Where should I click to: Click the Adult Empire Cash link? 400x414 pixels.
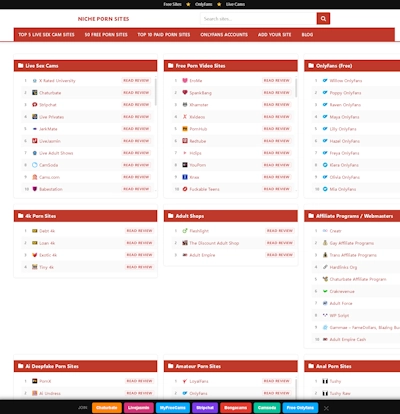348,339
